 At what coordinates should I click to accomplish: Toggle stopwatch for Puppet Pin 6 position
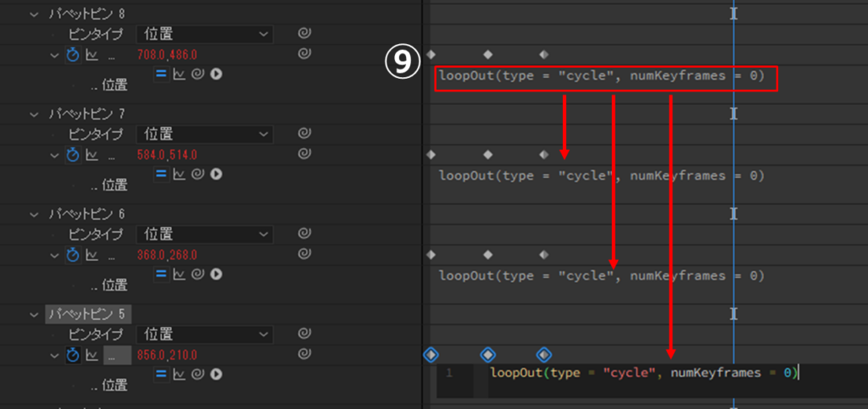tap(73, 255)
